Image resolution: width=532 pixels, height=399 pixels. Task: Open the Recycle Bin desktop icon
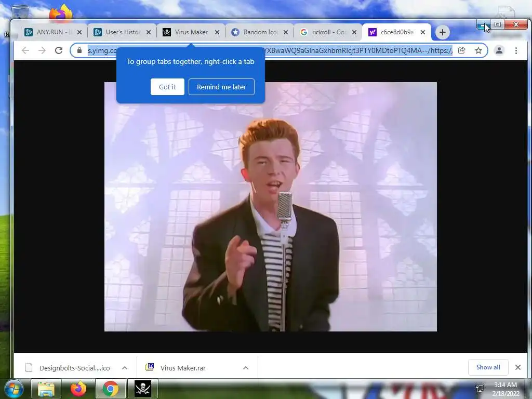(20, 12)
